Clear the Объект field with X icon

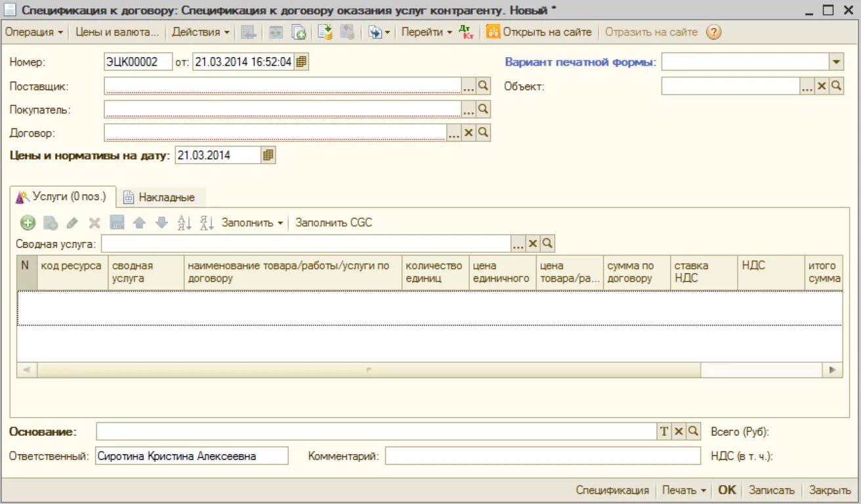822,86
